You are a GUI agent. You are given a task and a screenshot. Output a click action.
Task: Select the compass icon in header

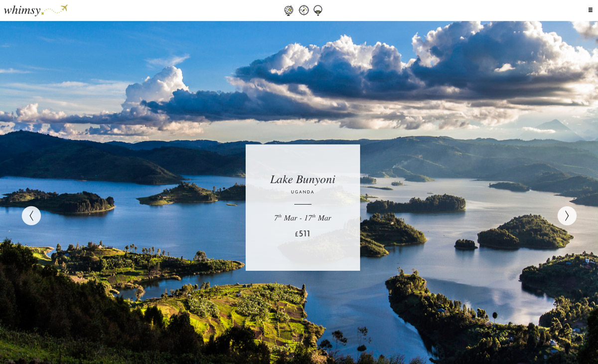(303, 10)
